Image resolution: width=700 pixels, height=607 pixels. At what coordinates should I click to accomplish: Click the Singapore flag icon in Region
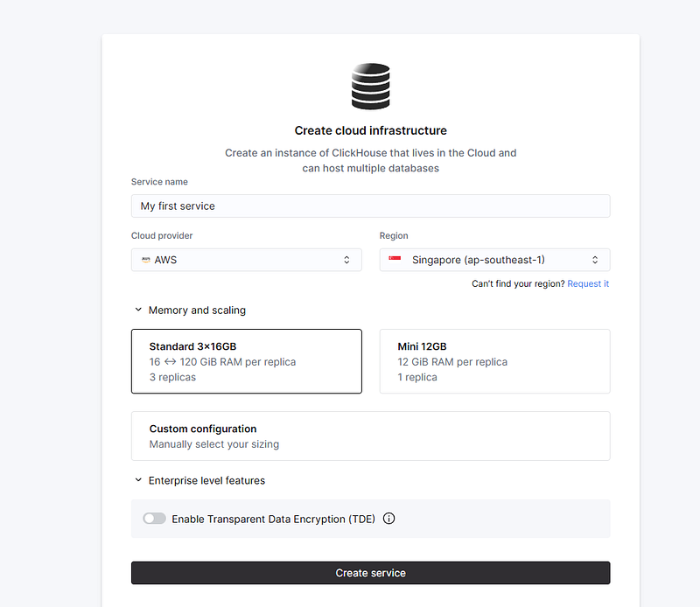[x=395, y=259]
